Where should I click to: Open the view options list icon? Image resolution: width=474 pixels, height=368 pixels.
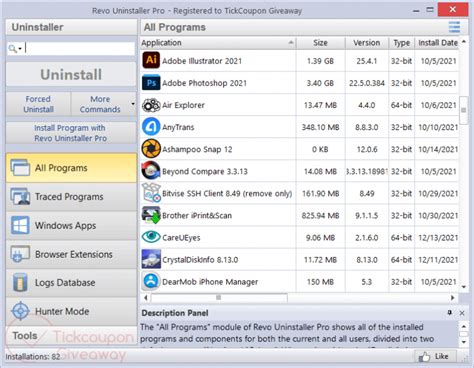tap(454, 27)
